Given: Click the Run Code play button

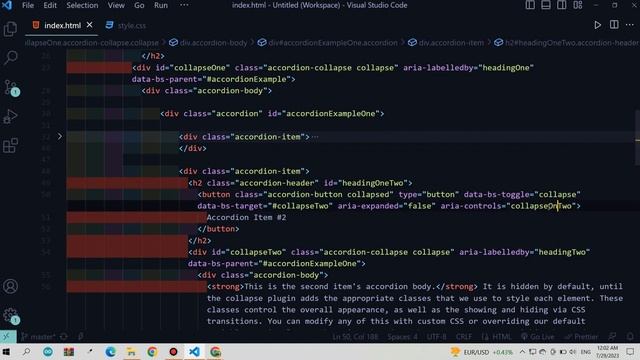Looking at the screenshot, I should pos(597,25).
